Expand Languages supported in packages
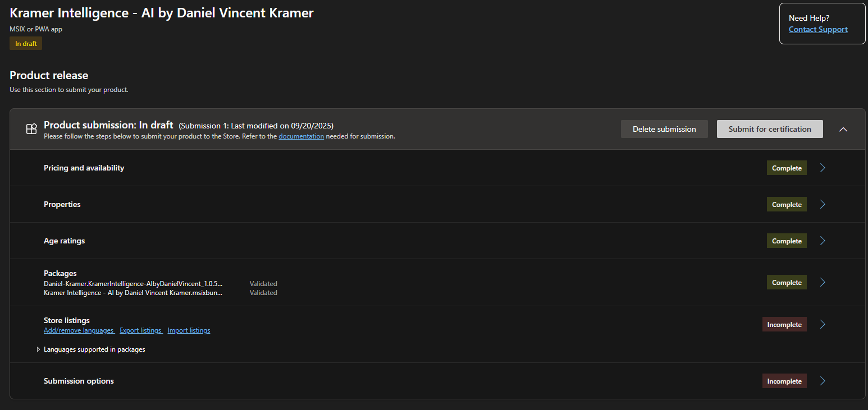 click(x=38, y=349)
